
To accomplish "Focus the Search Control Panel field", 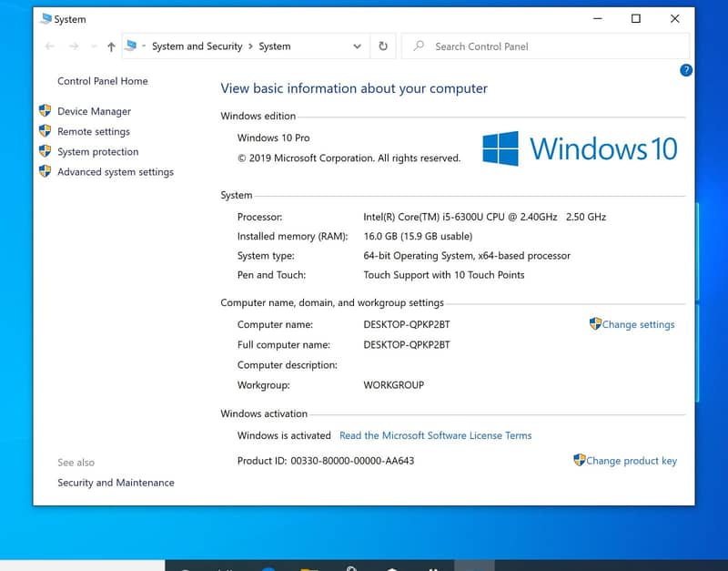I will (x=545, y=46).
